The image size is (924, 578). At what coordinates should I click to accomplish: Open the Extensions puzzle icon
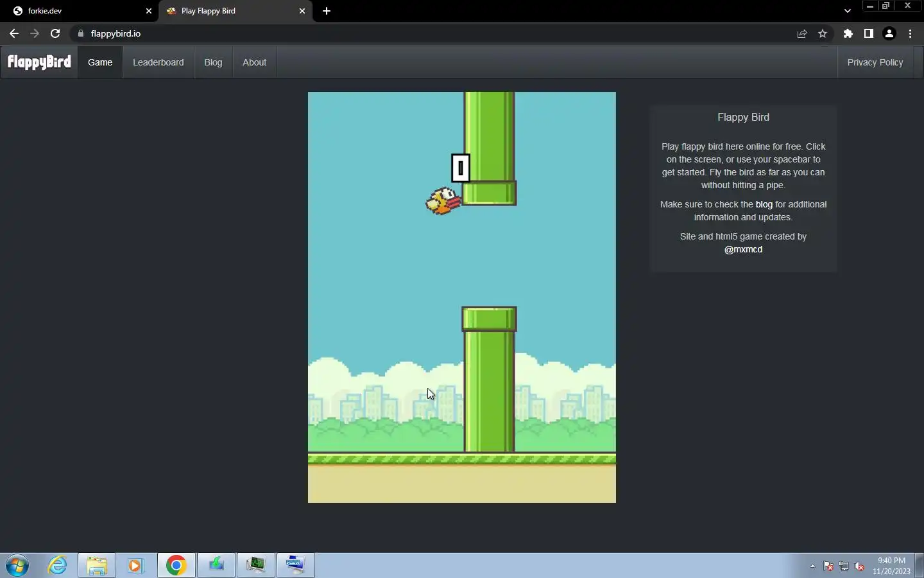tap(848, 33)
